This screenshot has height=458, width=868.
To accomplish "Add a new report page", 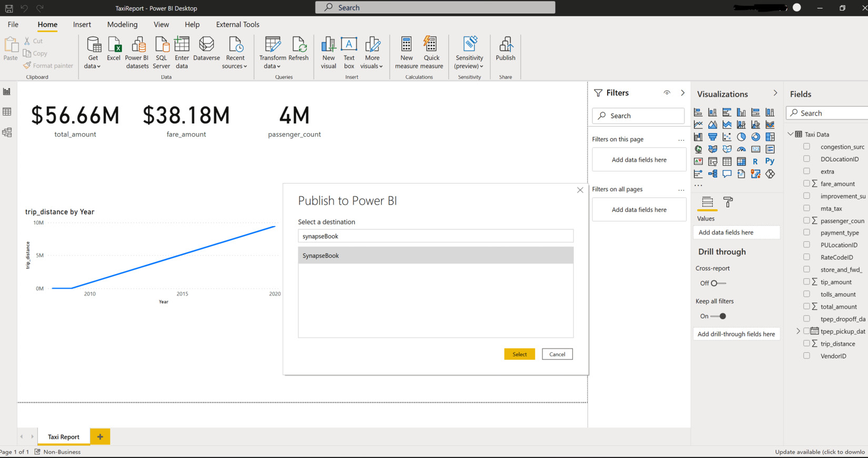I will (100, 436).
